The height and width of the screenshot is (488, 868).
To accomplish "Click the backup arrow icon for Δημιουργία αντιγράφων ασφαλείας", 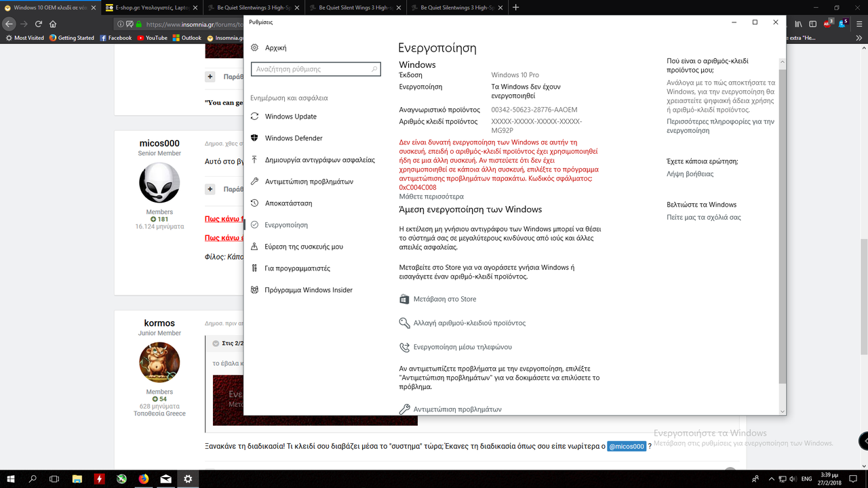I will 255,160.
